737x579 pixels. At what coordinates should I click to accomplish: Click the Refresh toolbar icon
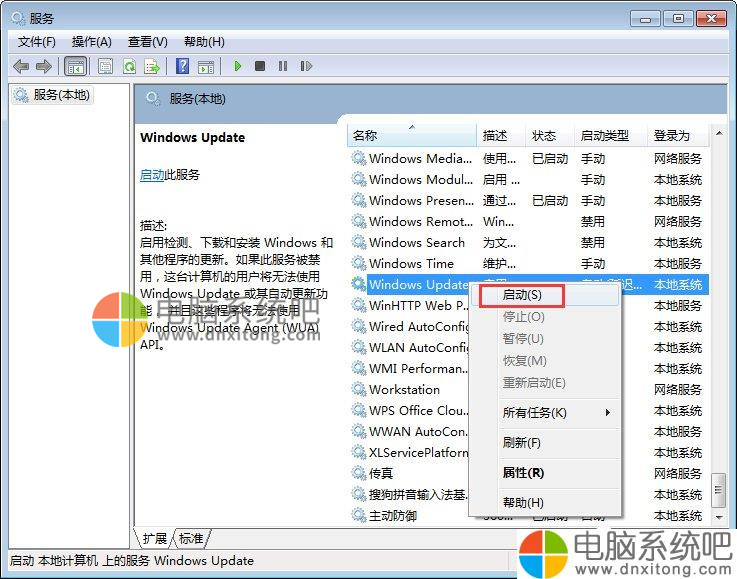(129, 66)
